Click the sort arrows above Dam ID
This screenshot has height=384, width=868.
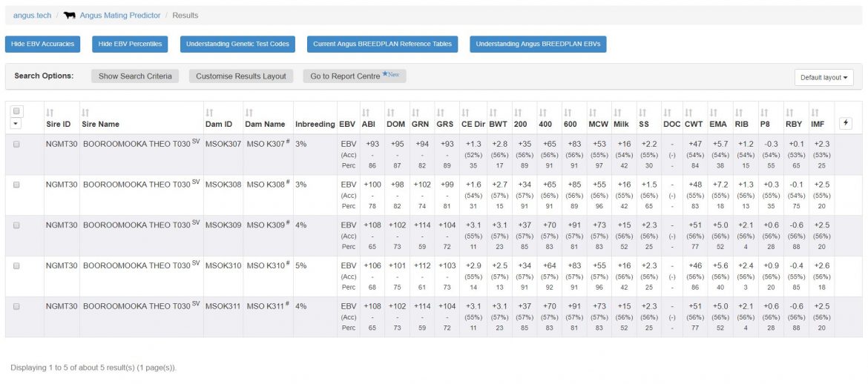(208, 113)
